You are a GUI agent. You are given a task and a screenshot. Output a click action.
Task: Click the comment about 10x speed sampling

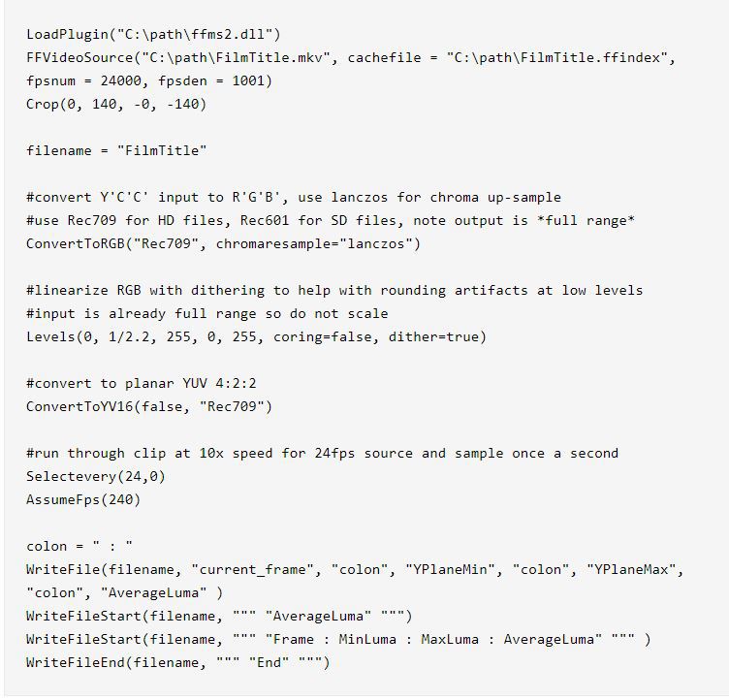322,453
